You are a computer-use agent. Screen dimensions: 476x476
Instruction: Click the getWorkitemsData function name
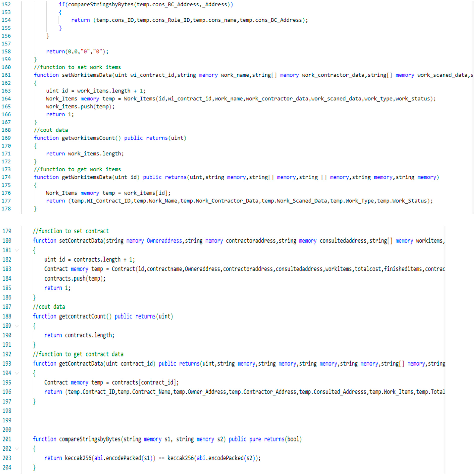87,177
